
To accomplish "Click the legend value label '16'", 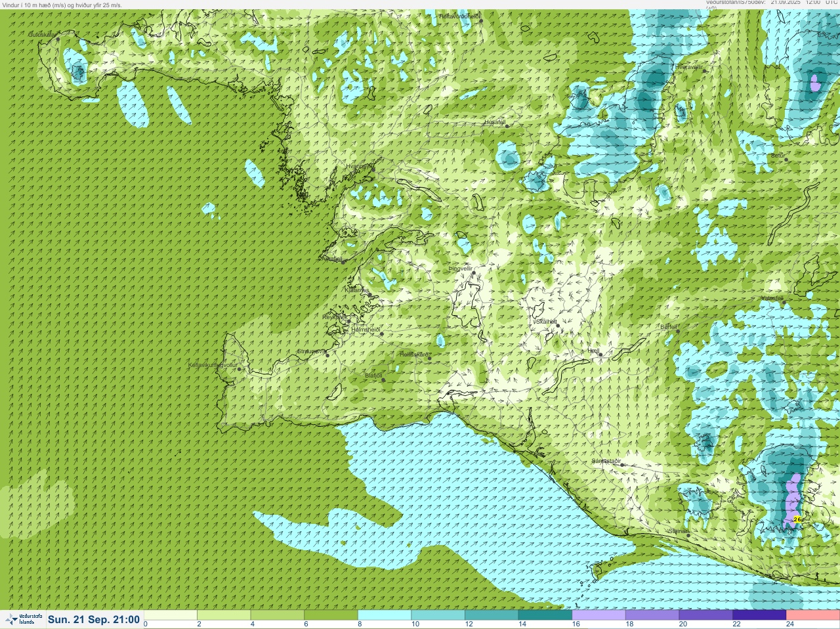I will (x=576, y=624).
